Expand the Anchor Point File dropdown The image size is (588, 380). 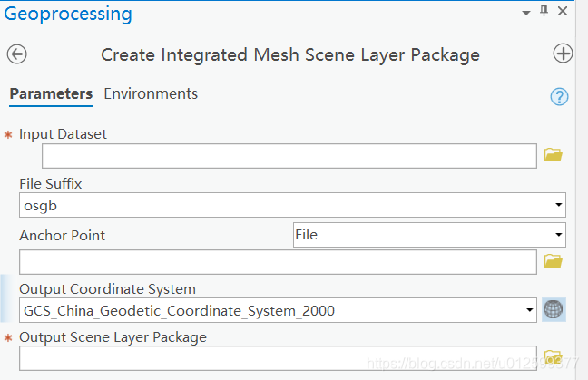click(559, 235)
